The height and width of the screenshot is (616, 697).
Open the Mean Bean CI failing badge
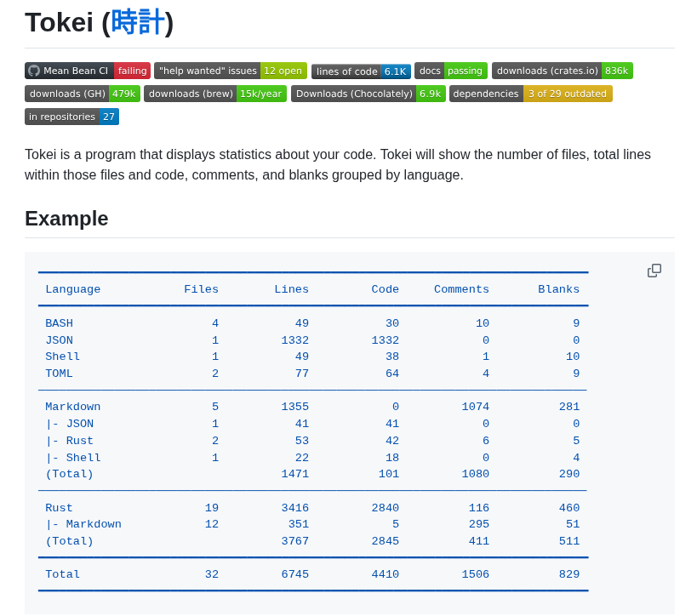point(88,71)
